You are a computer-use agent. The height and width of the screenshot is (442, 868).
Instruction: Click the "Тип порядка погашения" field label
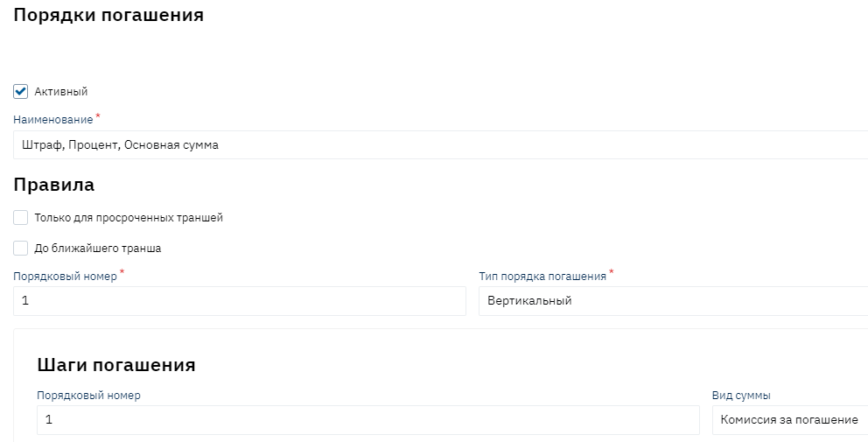tap(542, 276)
